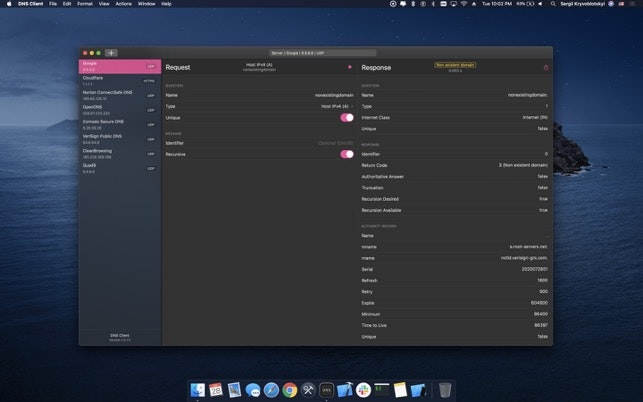Image resolution: width=643 pixels, height=402 pixels.
Task: Click the nstld.verisign-grs.com. rname value
Action: (x=524, y=258)
